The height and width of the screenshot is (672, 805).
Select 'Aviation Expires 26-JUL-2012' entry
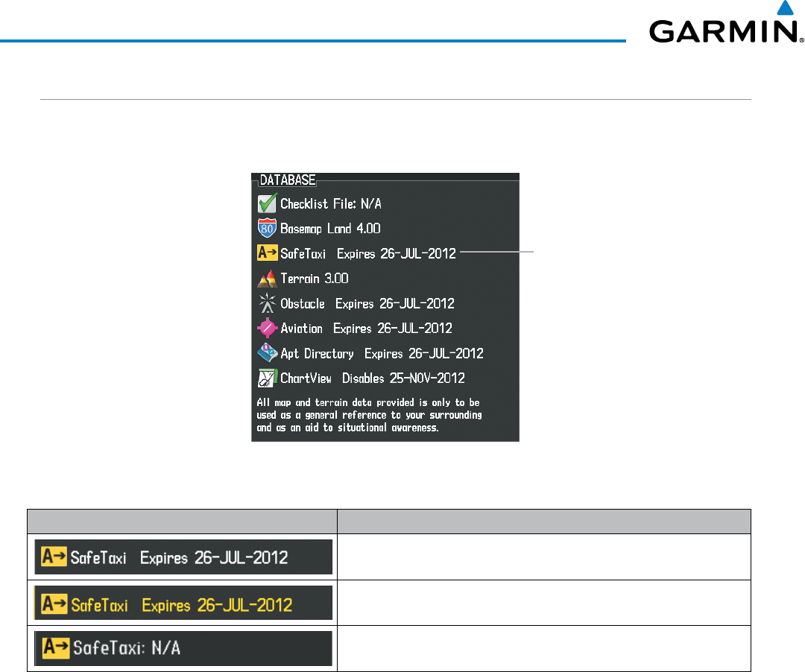(366, 329)
